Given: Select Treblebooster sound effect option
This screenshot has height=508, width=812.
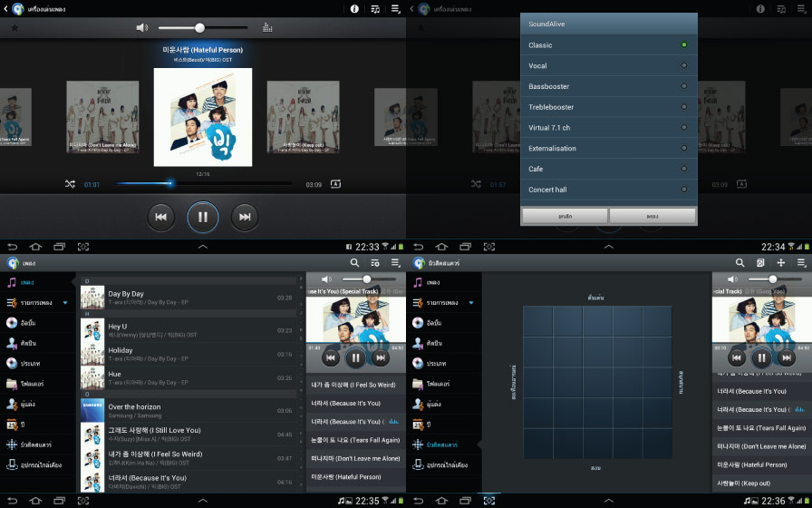Looking at the screenshot, I should (608, 107).
